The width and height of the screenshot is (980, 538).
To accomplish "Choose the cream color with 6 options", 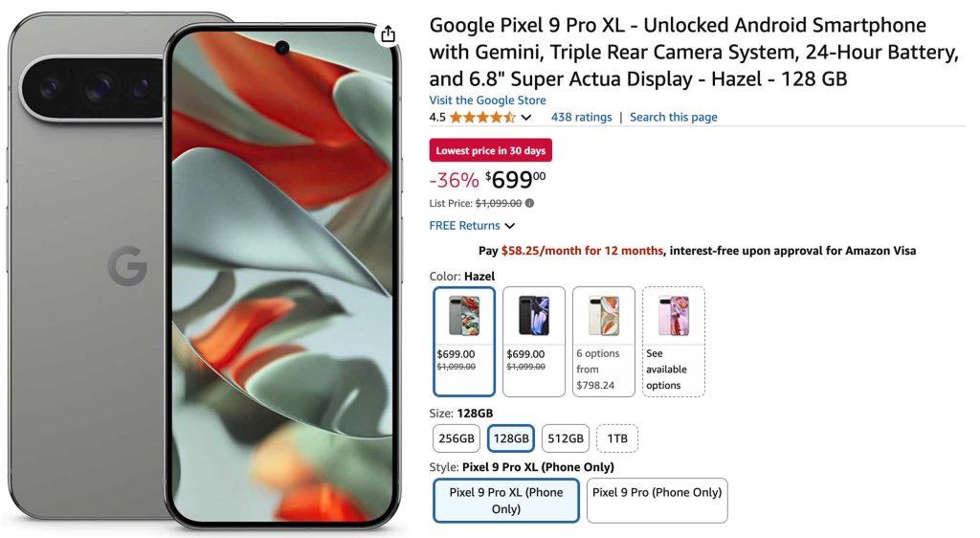I will [x=604, y=341].
